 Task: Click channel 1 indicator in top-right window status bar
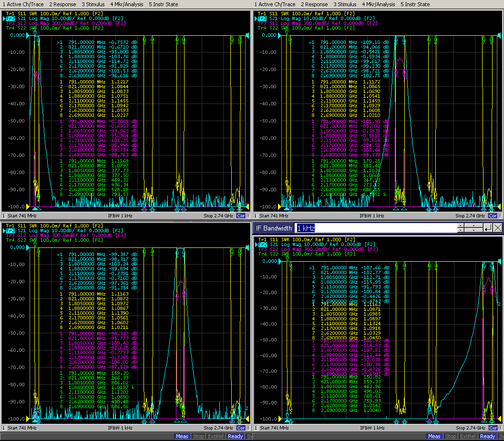[x=255, y=215]
